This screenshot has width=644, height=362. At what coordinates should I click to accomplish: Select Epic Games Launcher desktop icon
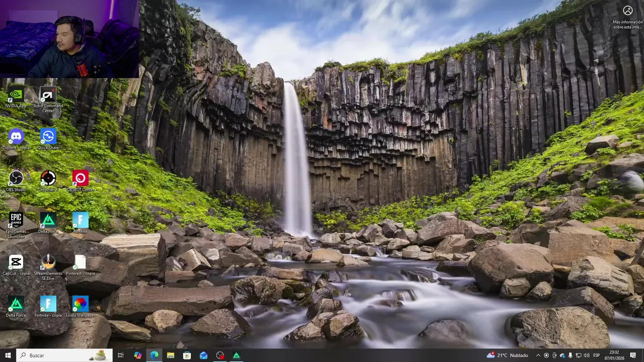point(16,225)
